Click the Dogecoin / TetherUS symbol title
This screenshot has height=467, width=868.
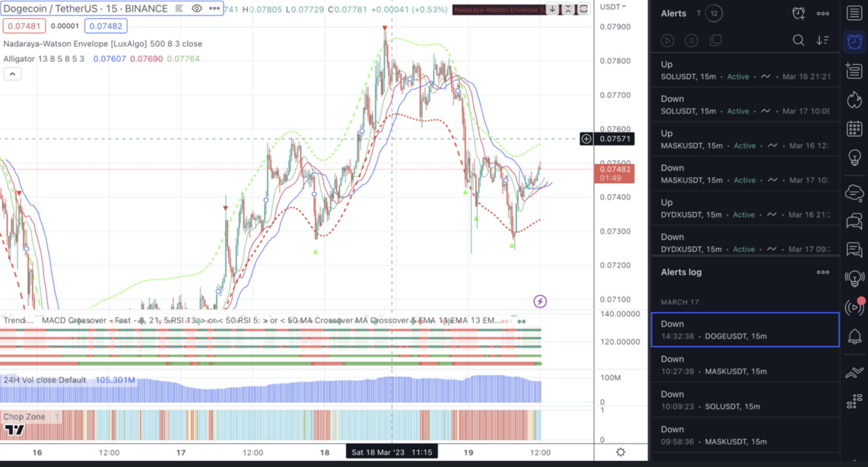85,9
